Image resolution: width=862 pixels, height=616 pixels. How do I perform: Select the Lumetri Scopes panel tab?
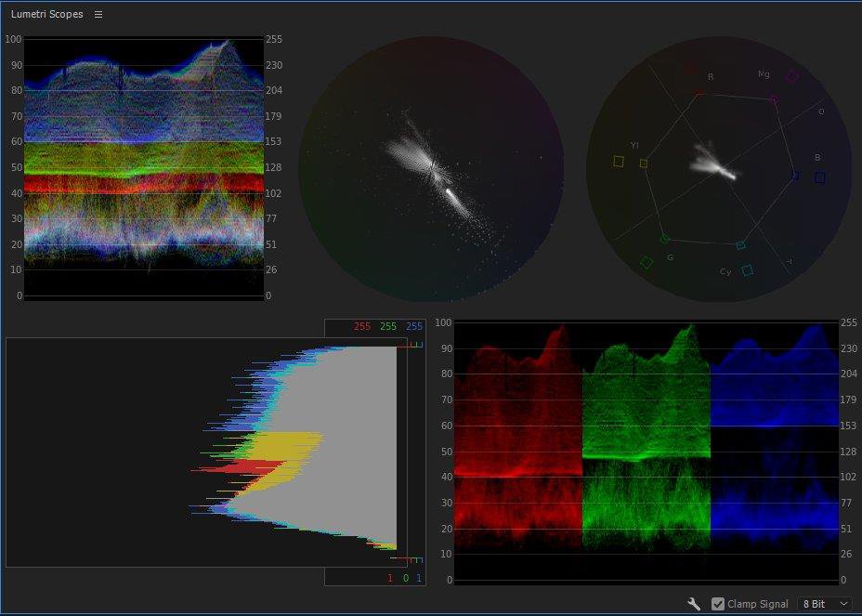[x=46, y=15]
